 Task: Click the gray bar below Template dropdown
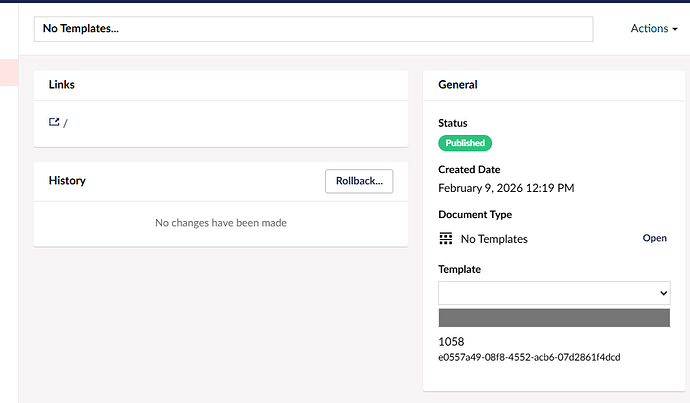[x=553, y=318]
